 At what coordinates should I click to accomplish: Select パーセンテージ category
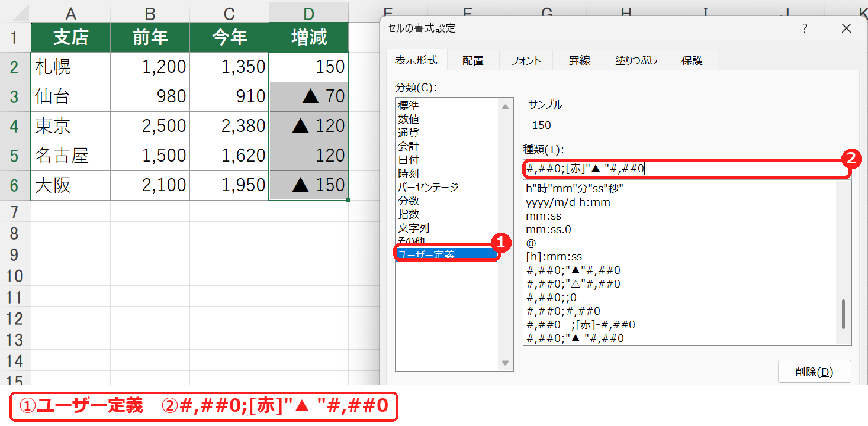(428, 187)
